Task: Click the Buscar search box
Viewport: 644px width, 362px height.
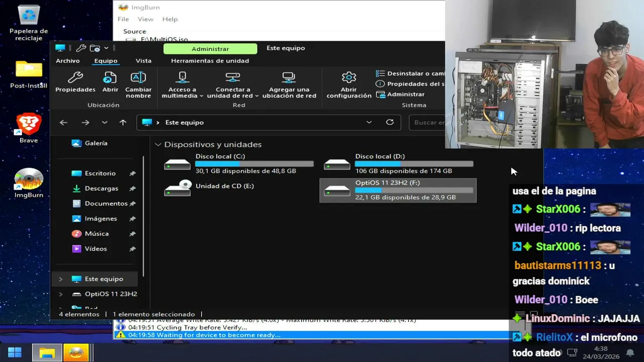Action: tap(428, 123)
